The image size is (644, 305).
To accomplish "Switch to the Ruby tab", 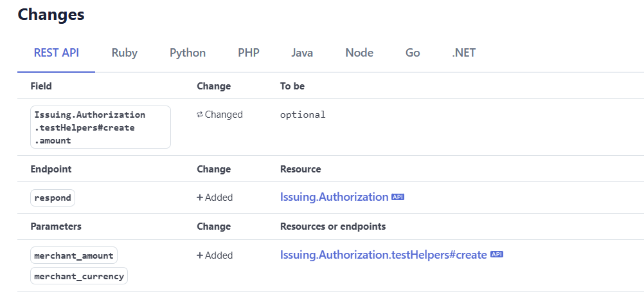I will click(124, 53).
